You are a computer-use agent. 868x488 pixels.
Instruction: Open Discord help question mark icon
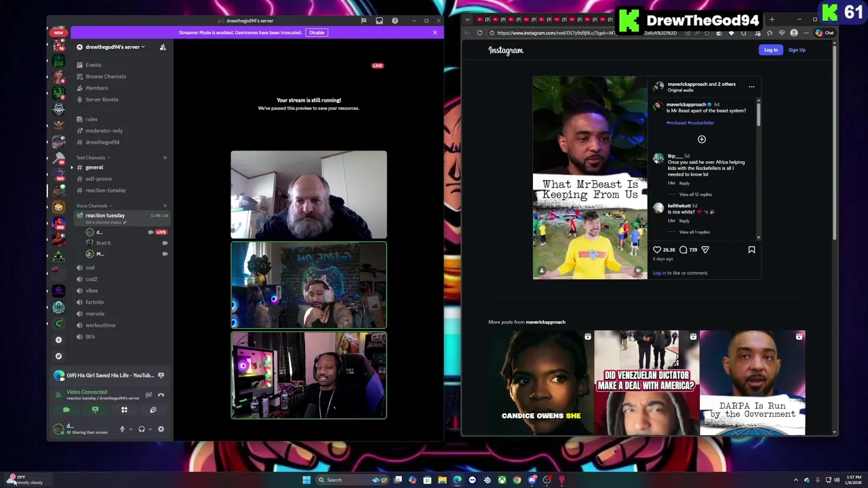(x=395, y=20)
